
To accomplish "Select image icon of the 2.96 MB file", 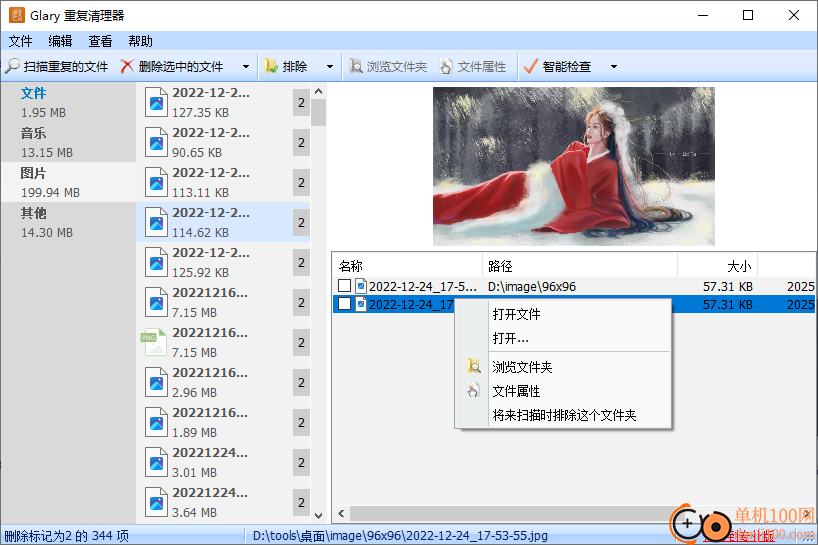I will click(x=156, y=382).
